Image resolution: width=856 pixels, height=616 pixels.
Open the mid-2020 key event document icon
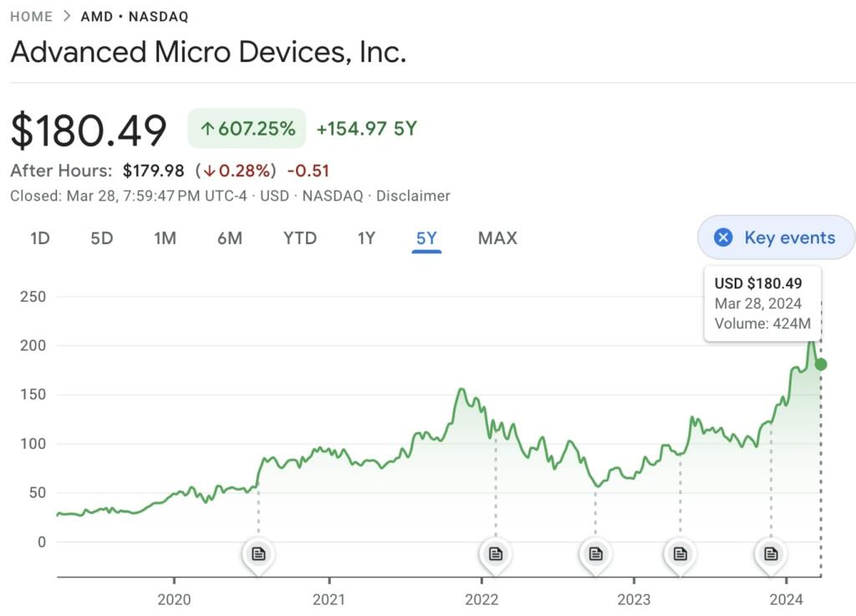[x=258, y=553]
